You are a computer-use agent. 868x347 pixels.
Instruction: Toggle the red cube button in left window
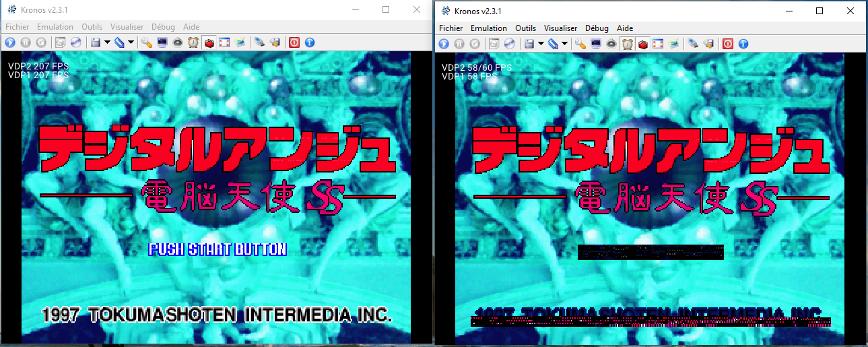[x=209, y=42]
